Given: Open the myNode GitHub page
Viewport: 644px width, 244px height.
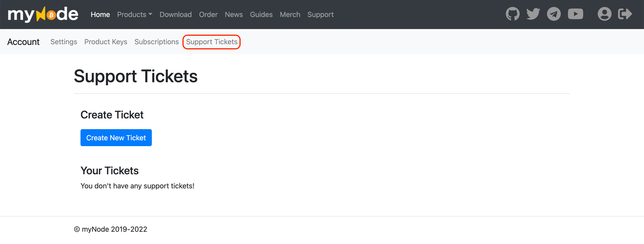Looking at the screenshot, I should point(513,14).
